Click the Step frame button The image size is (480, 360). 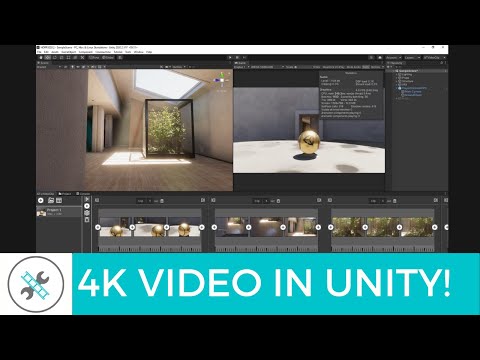pos(244,58)
